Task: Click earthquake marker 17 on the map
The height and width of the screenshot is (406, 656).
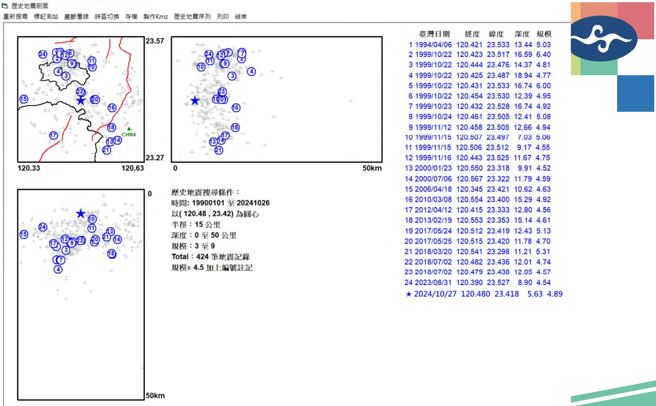Action: [x=53, y=135]
